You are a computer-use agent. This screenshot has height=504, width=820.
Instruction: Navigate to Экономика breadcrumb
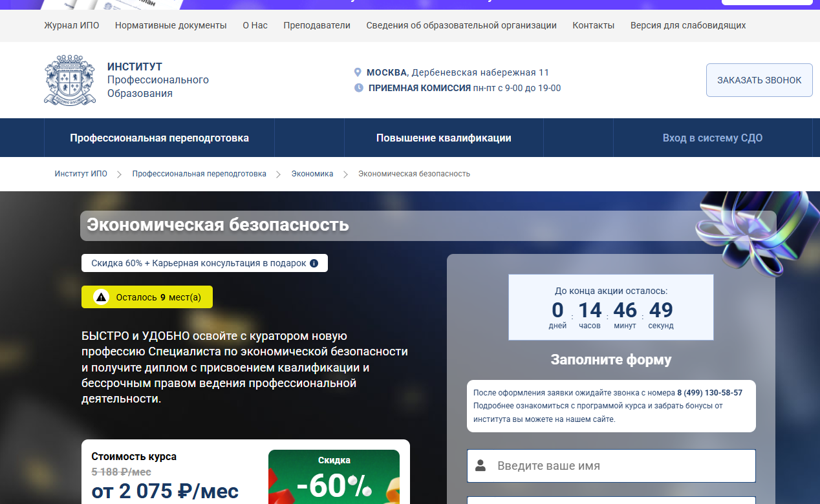(312, 174)
